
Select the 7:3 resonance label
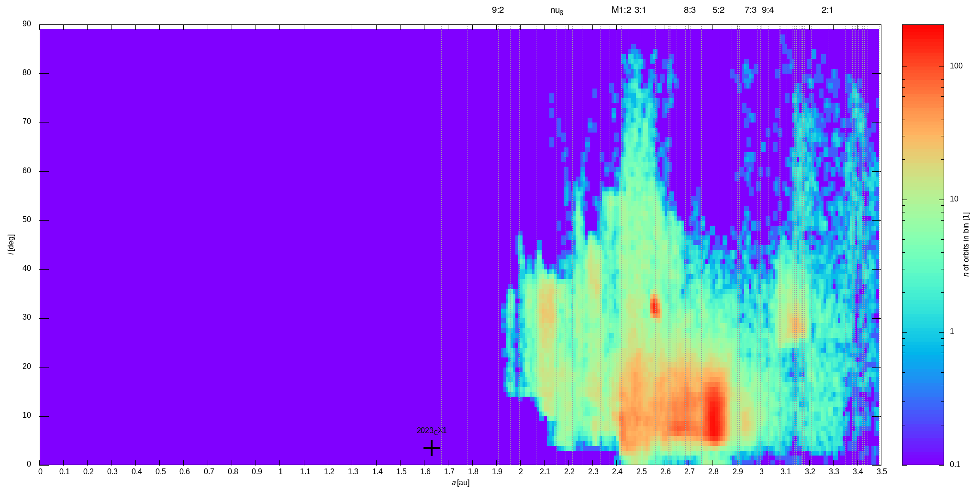(x=750, y=10)
